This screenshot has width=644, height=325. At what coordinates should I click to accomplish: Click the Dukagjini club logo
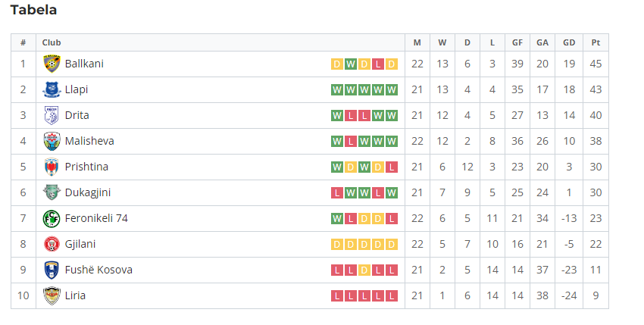tap(52, 192)
